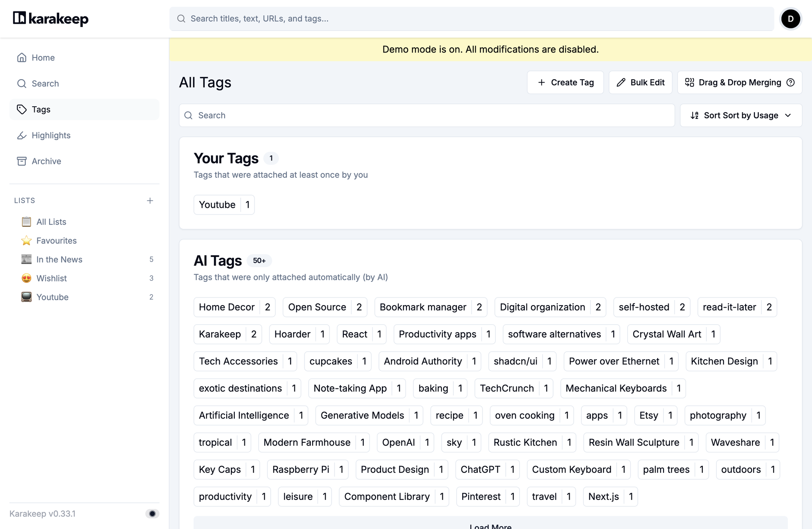This screenshot has height=529, width=812.
Task: Click the Archive box icon
Action: click(22, 161)
